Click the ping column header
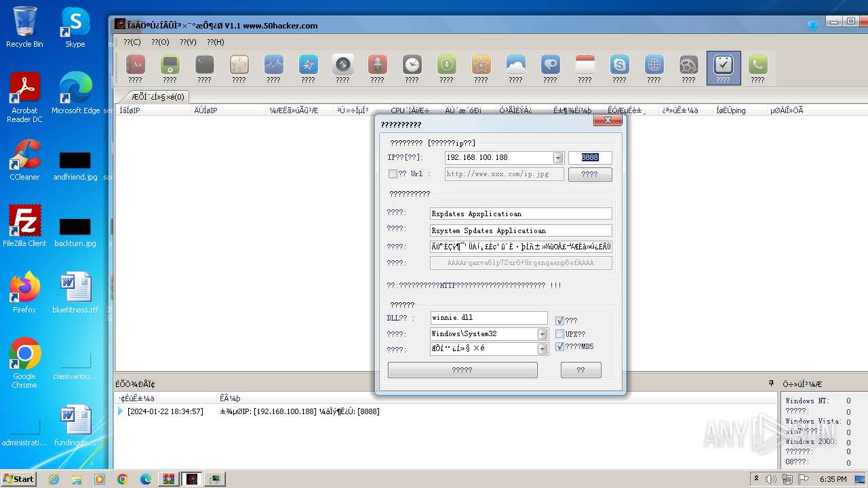 coord(738,110)
